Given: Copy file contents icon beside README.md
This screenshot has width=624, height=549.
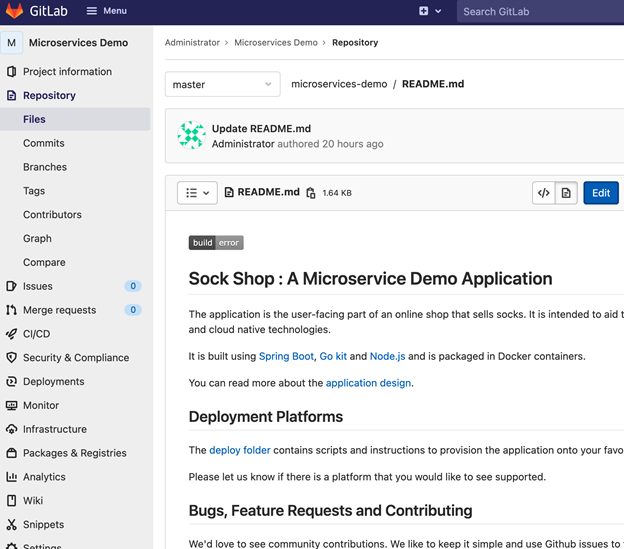Looking at the screenshot, I should tap(311, 193).
